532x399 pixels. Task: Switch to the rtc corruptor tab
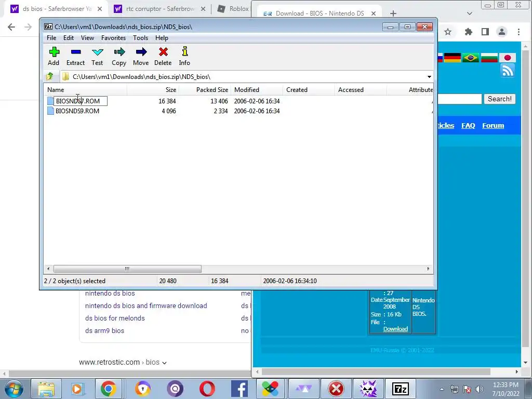click(x=159, y=9)
